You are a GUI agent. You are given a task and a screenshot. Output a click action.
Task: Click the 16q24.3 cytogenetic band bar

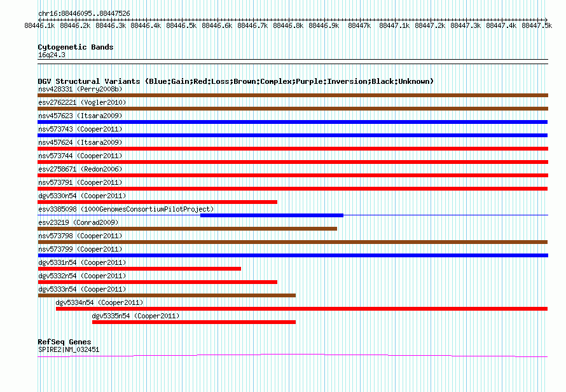pos(293,62)
